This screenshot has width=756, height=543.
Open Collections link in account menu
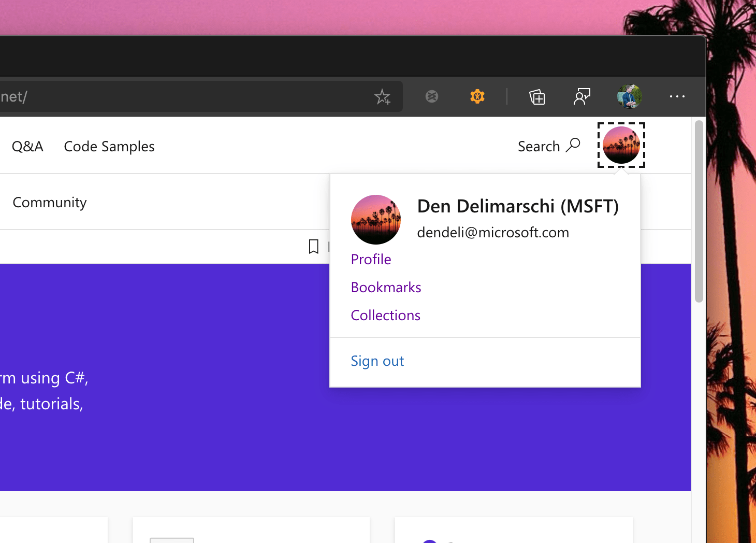coord(385,316)
